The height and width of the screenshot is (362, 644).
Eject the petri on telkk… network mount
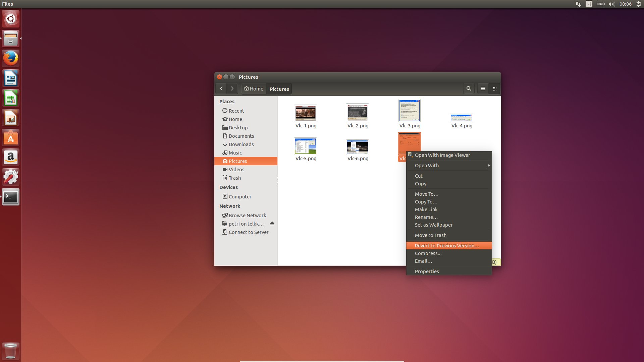(272, 224)
